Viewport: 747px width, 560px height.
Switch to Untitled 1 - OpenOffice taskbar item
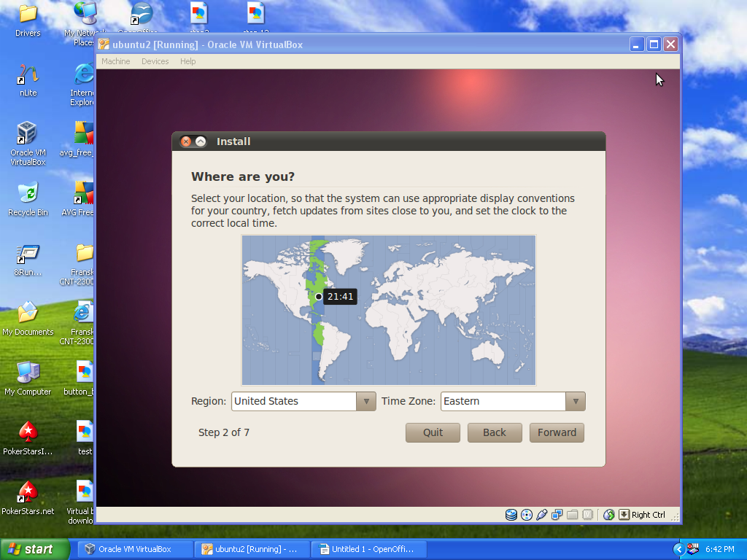[368, 549]
